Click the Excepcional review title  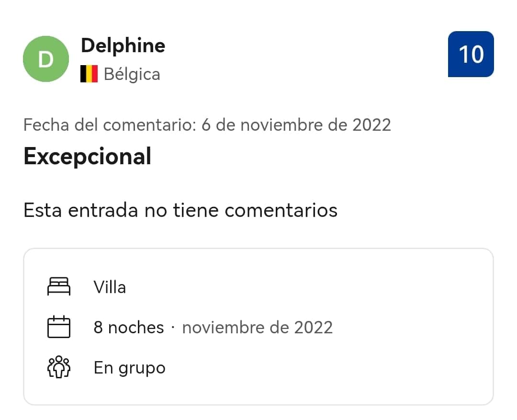(x=88, y=156)
